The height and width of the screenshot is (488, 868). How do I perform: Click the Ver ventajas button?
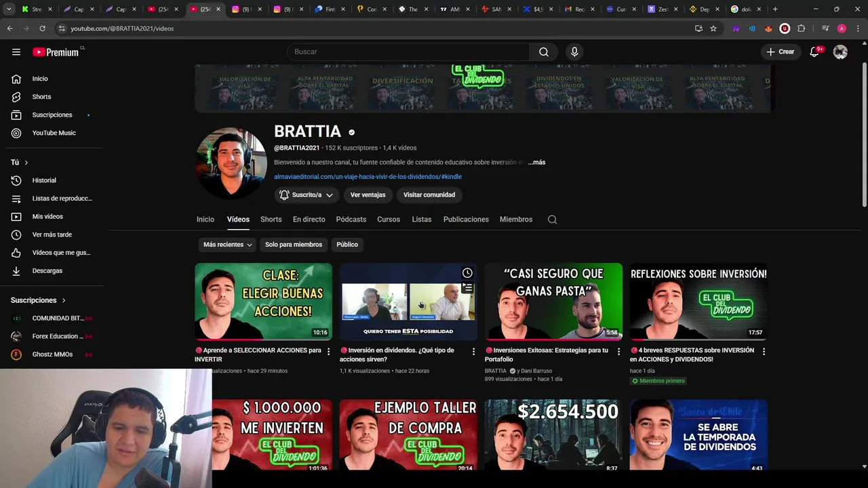pyautogui.click(x=368, y=195)
